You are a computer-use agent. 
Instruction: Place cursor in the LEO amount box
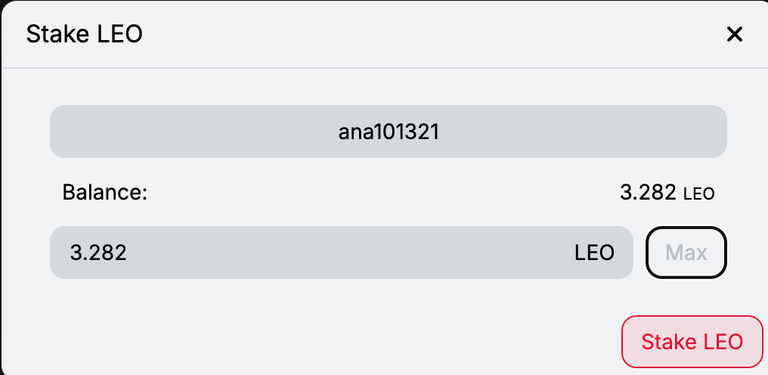point(341,253)
